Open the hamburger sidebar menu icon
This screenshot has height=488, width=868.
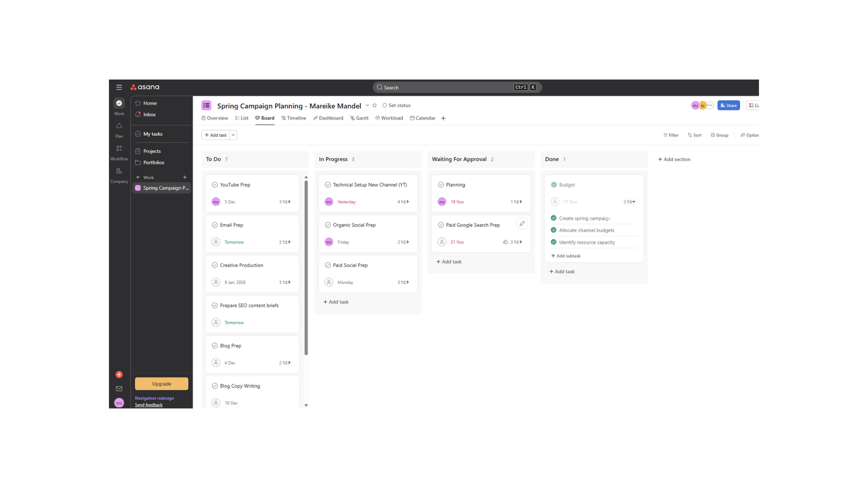pyautogui.click(x=119, y=87)
